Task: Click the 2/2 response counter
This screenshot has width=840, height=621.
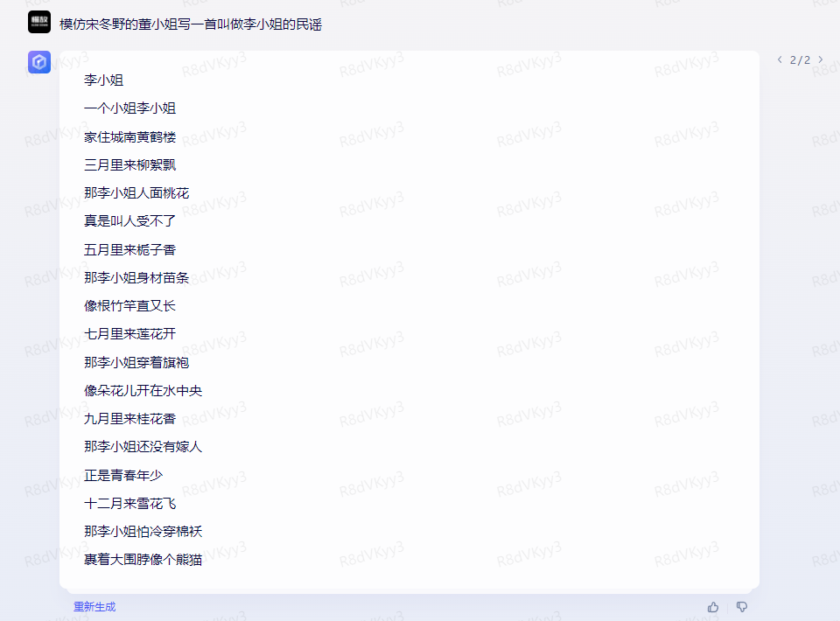Action: point(800,60)
